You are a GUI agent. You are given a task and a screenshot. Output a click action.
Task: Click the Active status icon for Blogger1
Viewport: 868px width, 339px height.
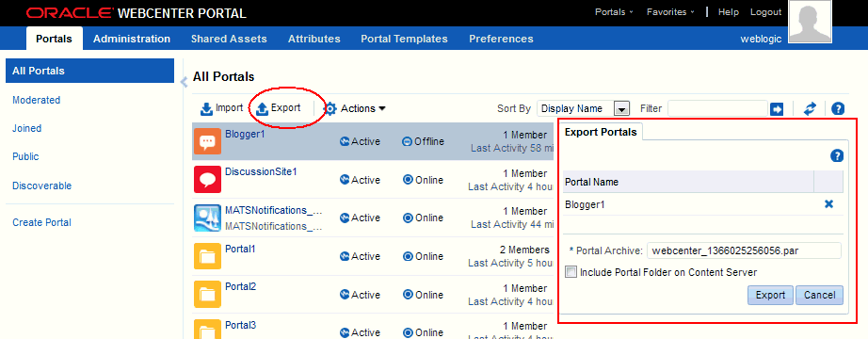point(345,142)
